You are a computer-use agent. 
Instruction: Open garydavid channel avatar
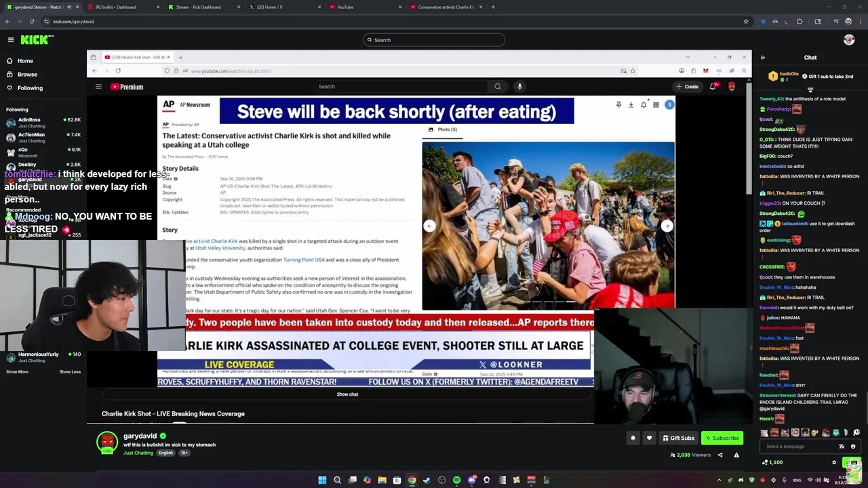point(107,442)
